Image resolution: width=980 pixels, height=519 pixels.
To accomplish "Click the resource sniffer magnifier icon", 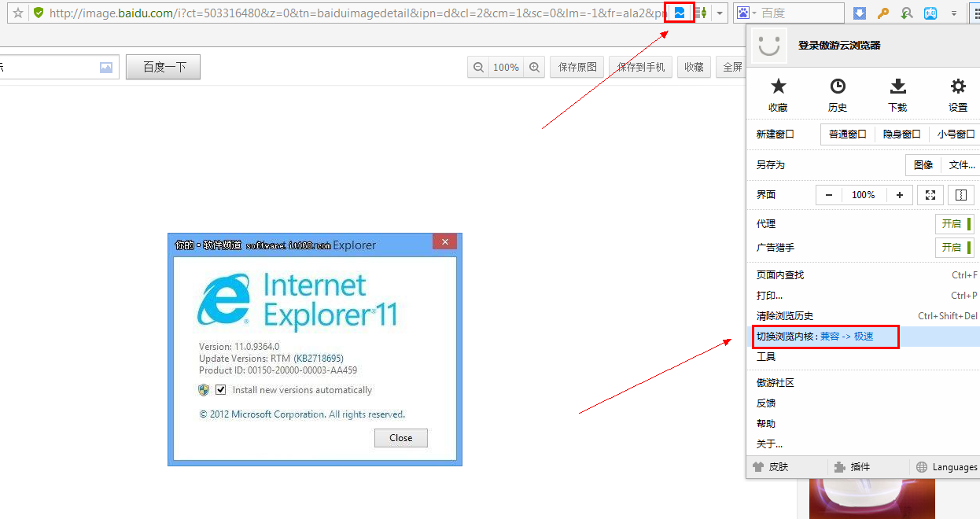I will click(x=907, y=13).
